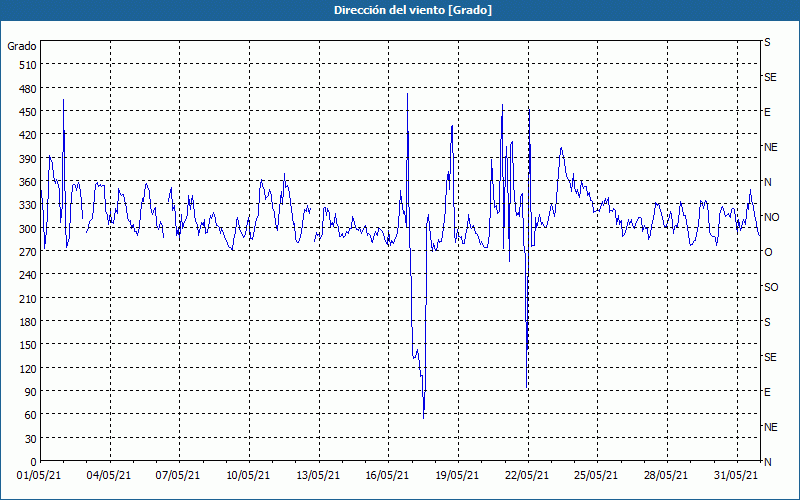Click the 150 y-axis value
Image resolution: width=800 pixels, height=500 pixels.
(28, 345)
